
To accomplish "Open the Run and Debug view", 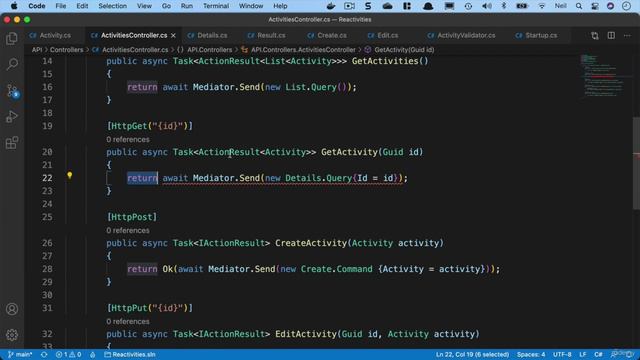I will (12, 117).
